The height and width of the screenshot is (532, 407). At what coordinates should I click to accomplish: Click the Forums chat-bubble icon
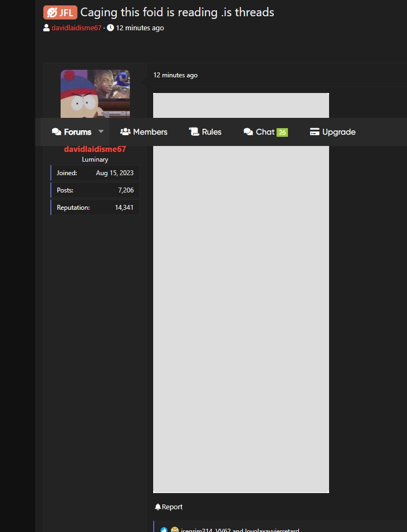tap(56, 131)
